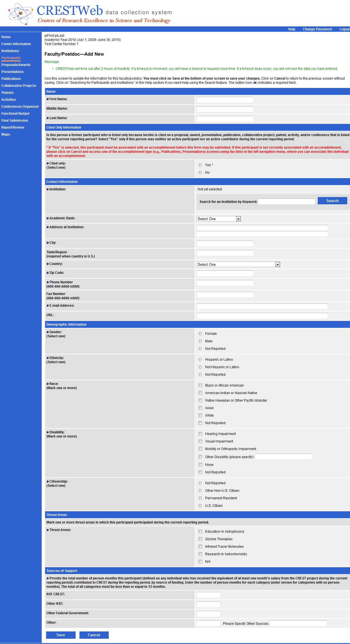Click institution keyword search box
The width and height of the screenshot is (350, 644).
(287, 201)
